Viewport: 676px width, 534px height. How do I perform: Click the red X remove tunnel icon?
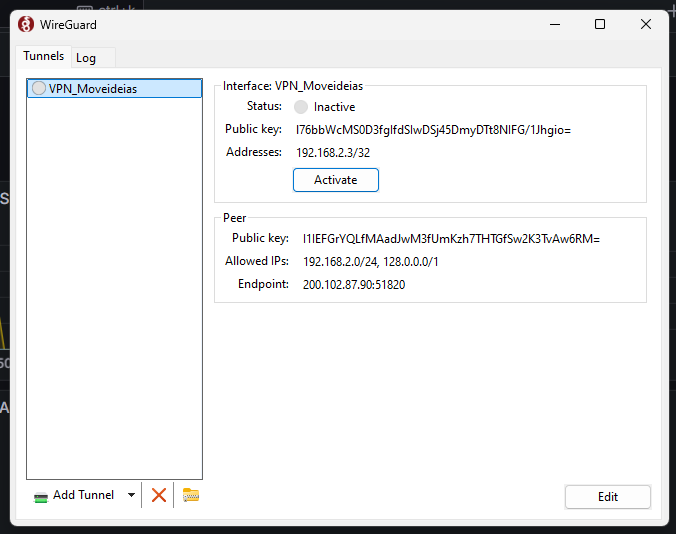point(158,495)
